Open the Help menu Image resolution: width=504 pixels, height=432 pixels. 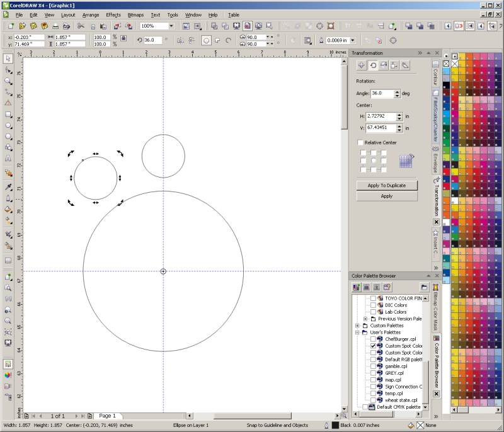click(213, 14)
